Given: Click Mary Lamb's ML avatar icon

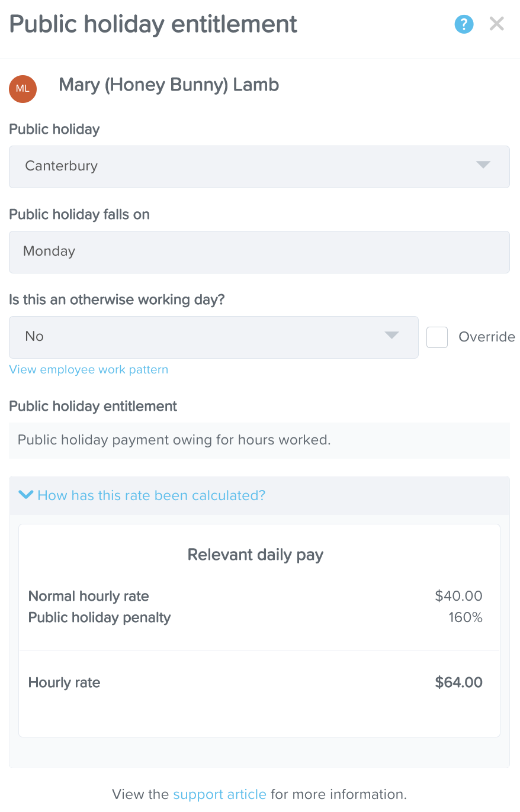Looking at the screenshot, I should coord(23,89).
